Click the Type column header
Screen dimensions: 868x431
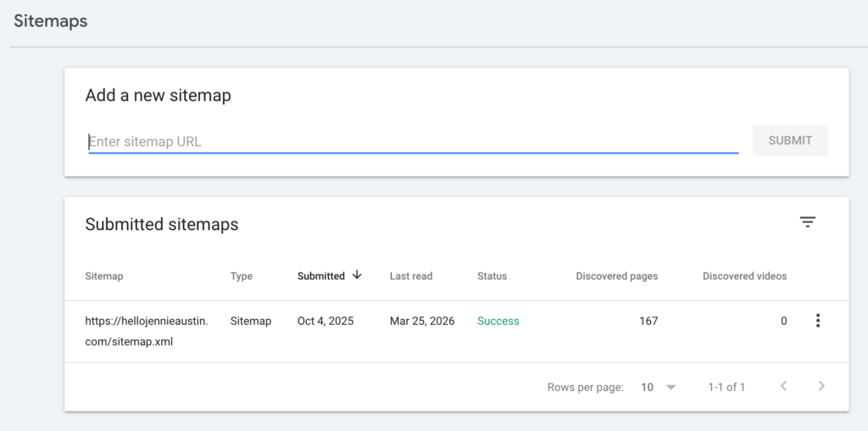(x=242, y=276)
